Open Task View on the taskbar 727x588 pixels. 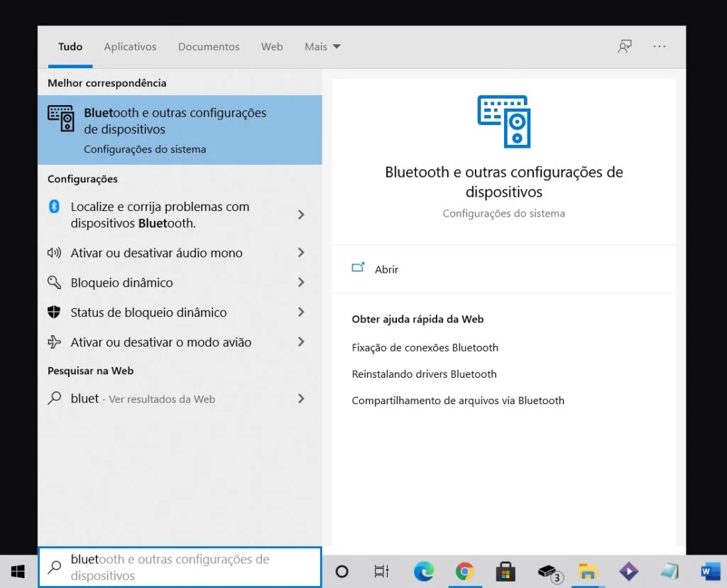381,571
